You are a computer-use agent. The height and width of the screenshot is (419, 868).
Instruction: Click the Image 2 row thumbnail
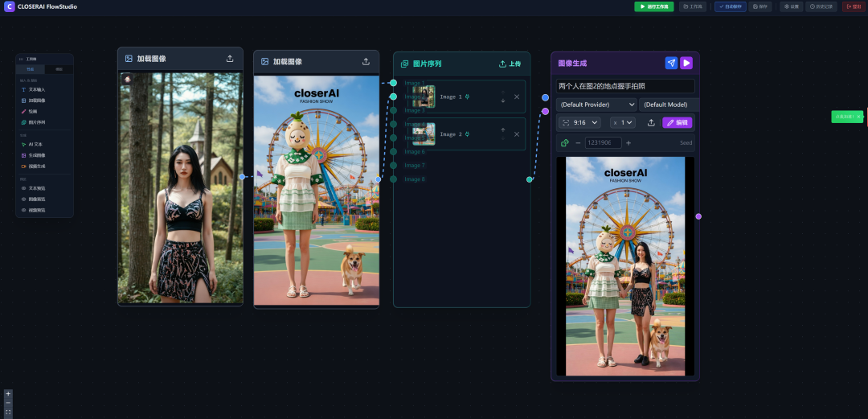(x=424, y=134)
